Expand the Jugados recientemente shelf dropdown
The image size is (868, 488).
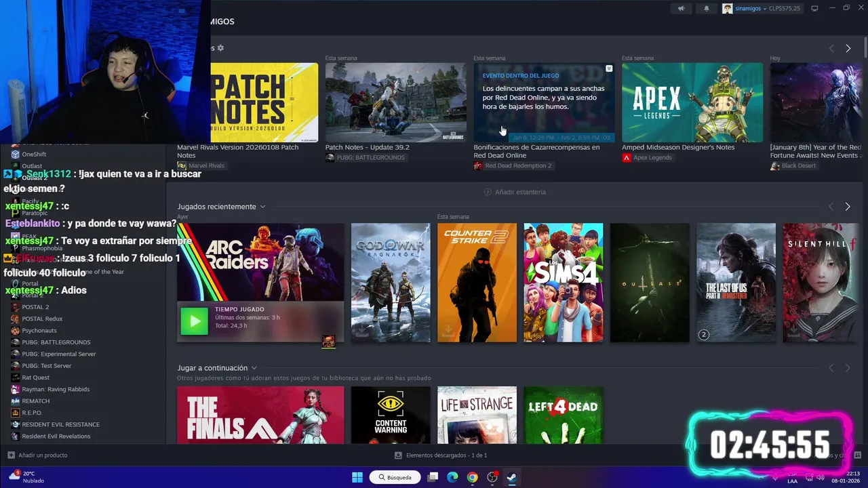click(262, 207)
